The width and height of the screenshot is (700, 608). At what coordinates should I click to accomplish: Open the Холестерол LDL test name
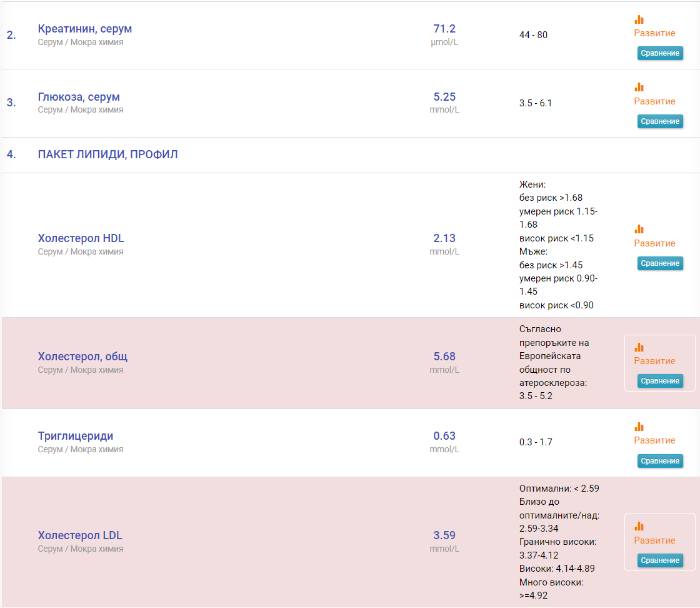point(80,535)
